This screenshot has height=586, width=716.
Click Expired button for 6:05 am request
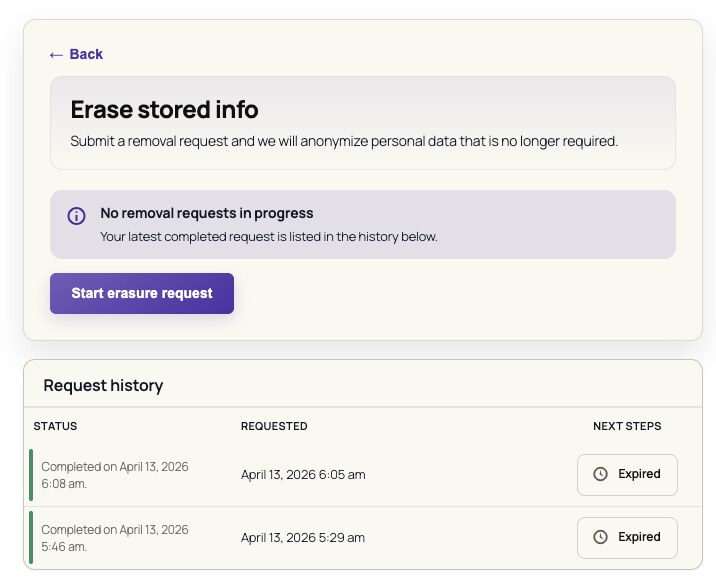coord(627,475)
